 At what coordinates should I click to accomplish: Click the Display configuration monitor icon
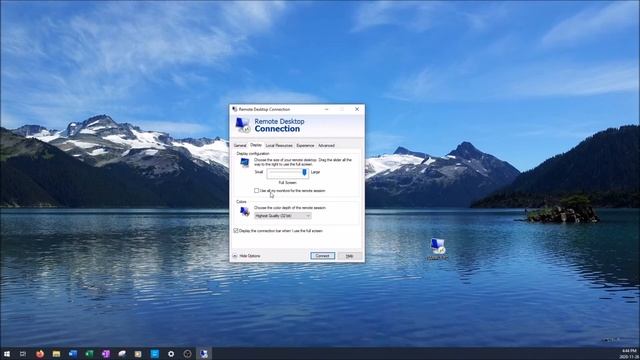pyautogui.click(x=244, y=163)
